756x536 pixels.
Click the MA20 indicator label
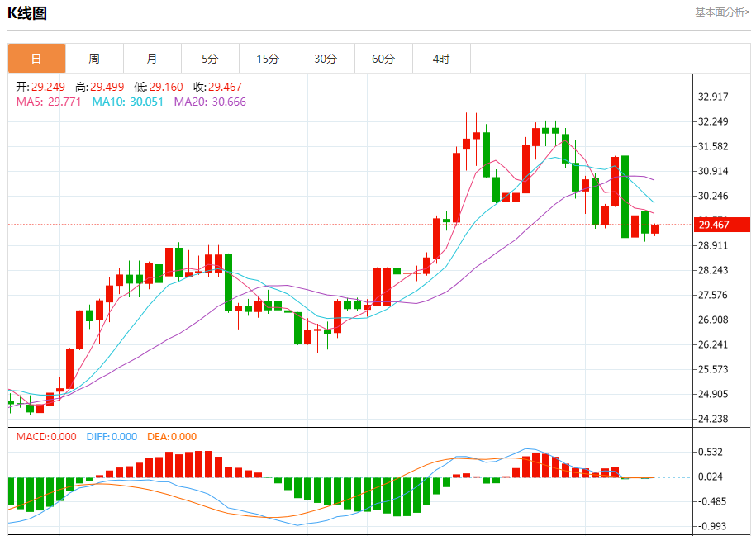tap(210, 102)
